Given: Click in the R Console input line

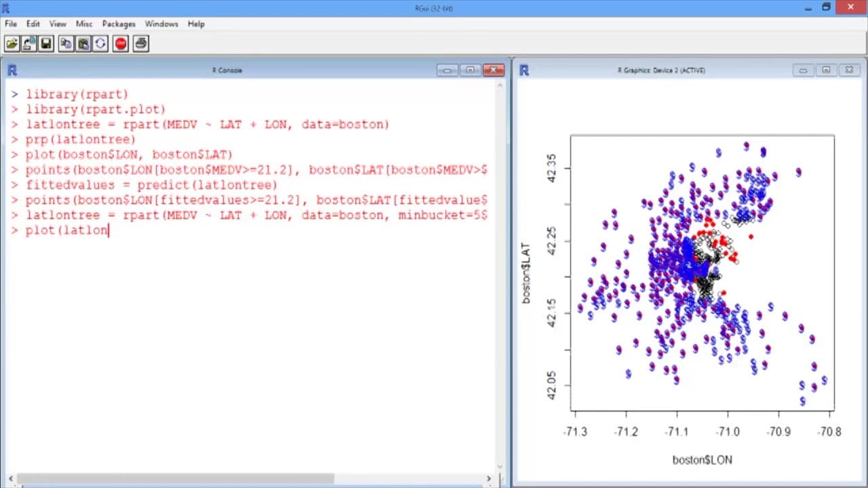Looking at the screenshot, I should 258,230.
